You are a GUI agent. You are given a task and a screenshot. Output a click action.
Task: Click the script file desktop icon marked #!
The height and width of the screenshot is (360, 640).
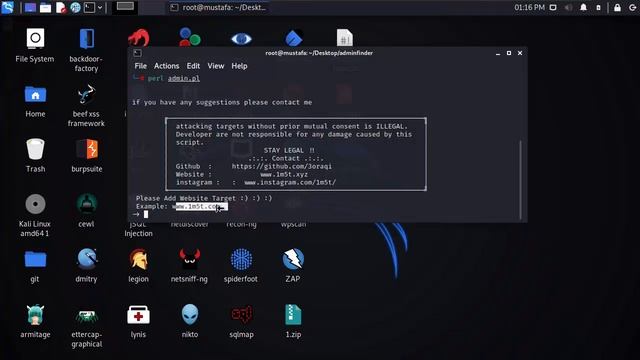coord(344,38)
